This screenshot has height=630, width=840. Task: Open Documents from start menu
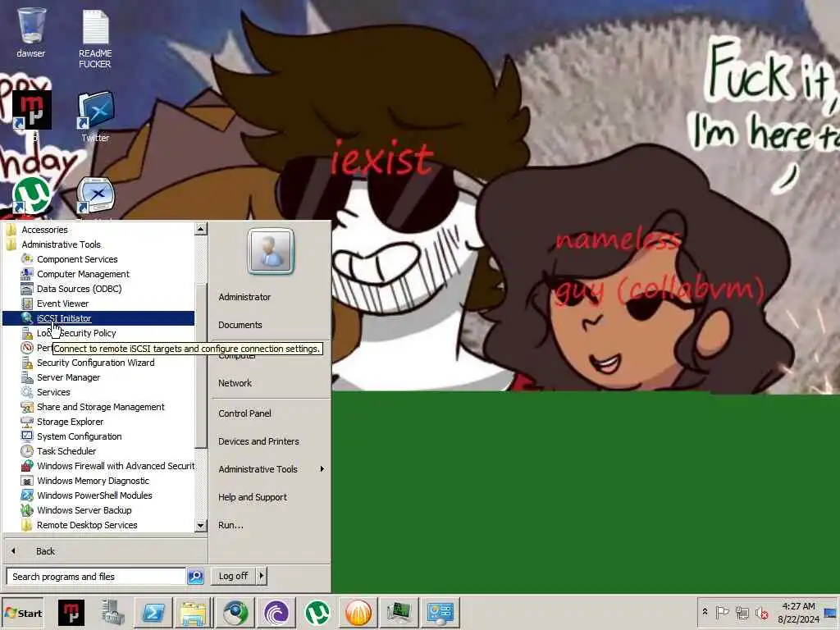tap(240, 325)
